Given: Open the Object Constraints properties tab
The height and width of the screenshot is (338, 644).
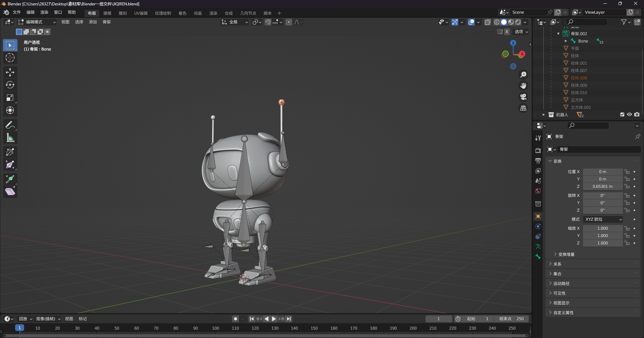Looking at the screenshot, I should (x=538, y=236).
